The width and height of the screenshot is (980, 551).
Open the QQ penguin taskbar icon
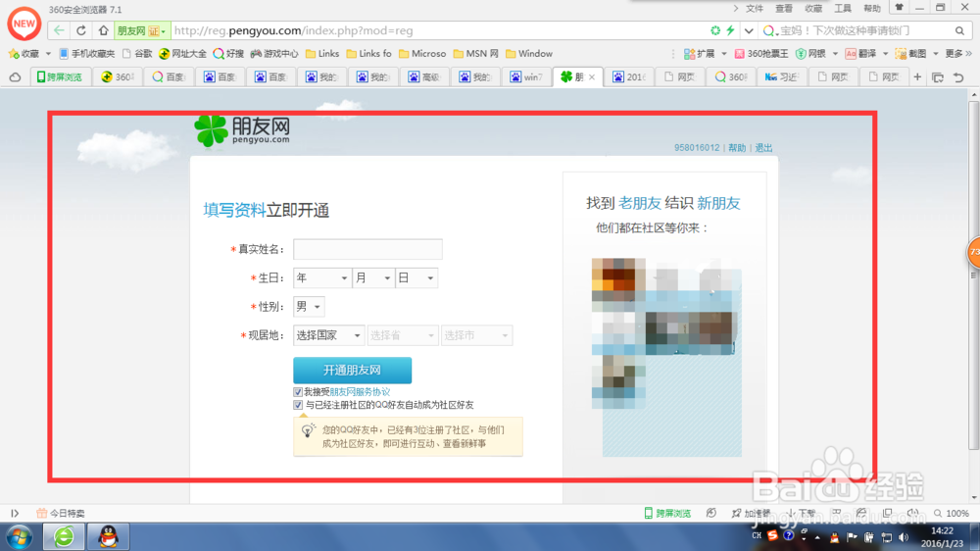pos(109,536)
